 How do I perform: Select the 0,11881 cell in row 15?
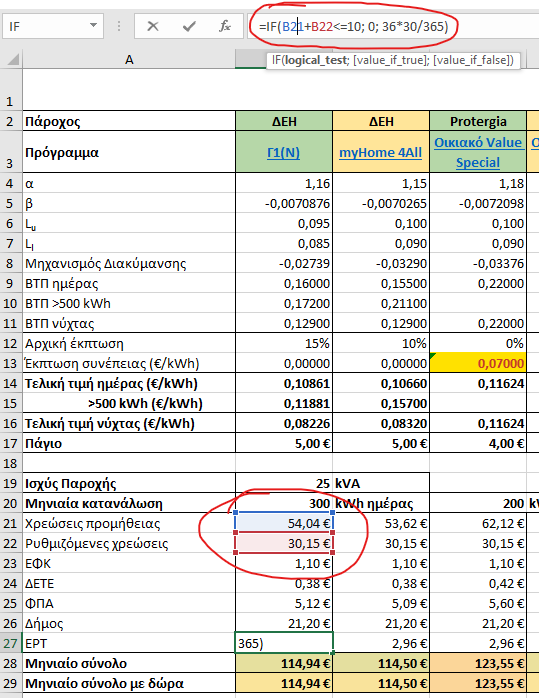pos(284,403)
